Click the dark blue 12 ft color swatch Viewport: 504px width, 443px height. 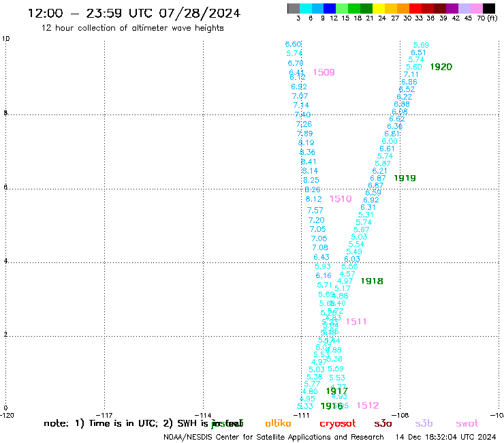330,8
